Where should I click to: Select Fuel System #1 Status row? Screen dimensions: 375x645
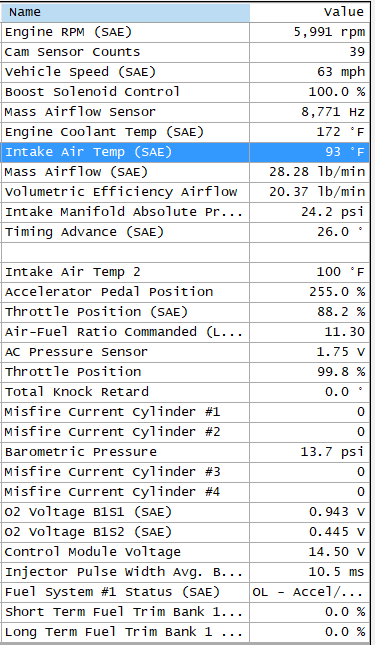[x=185, y=593]
